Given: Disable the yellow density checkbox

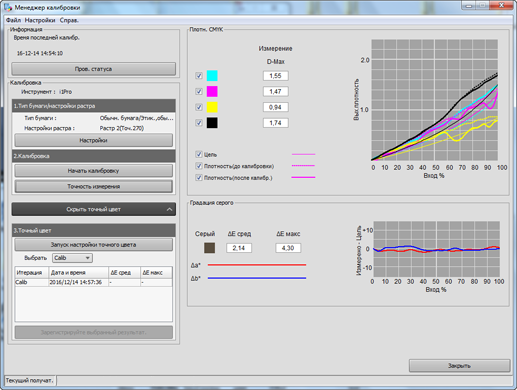Looking at the screenshot, I should (199, 107).
